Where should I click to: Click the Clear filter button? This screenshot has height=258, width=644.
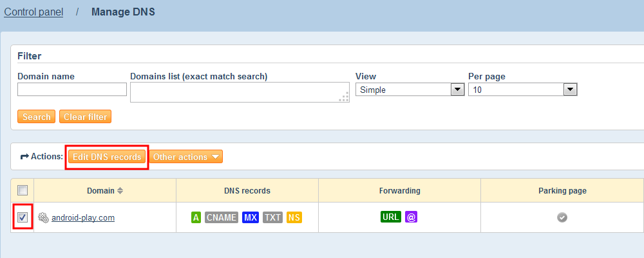coord(85,117)
